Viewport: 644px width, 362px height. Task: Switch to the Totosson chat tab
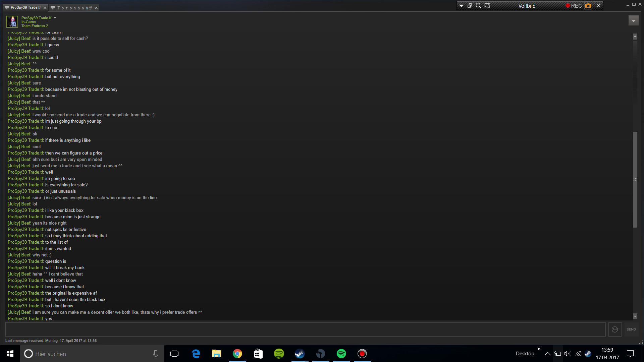[x=74, y=8]
